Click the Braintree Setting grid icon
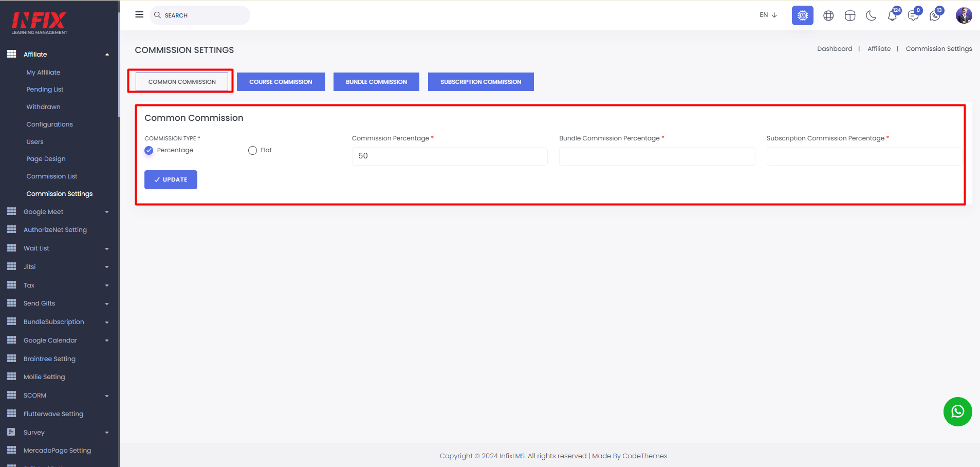 point(11,358)
